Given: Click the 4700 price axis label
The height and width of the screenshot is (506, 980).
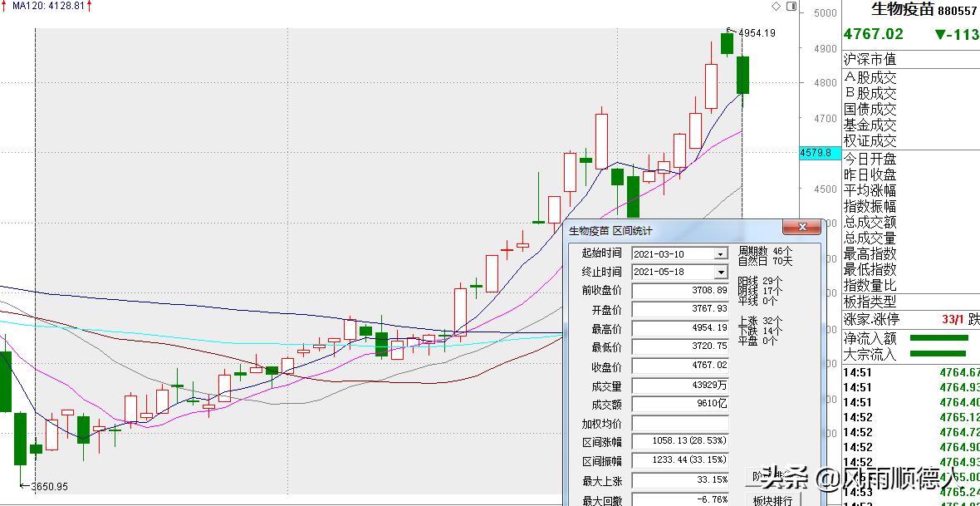Looking at the screenshot, I should (825, 118).
